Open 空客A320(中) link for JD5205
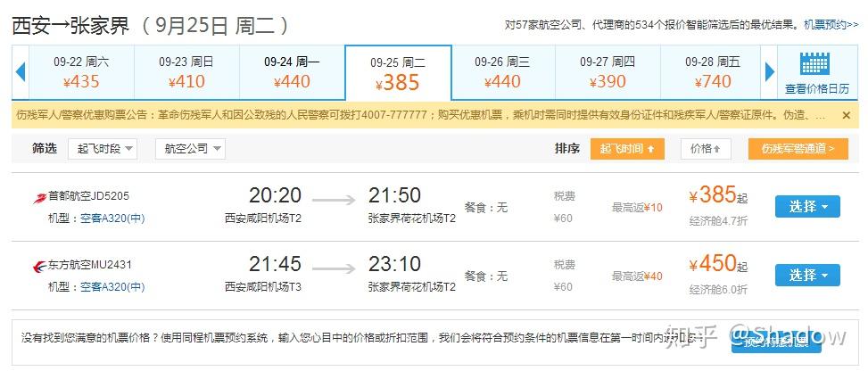Image resolution: width=868 pixels, height=371 pixels. [112, 218]
